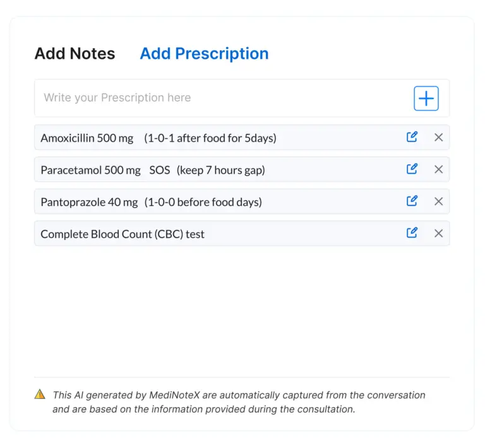Image resolution: width=485 pixels, height=448 pixels.
Task: Focus the 'Write your Prescription here' field
Action: coord(221,98)
